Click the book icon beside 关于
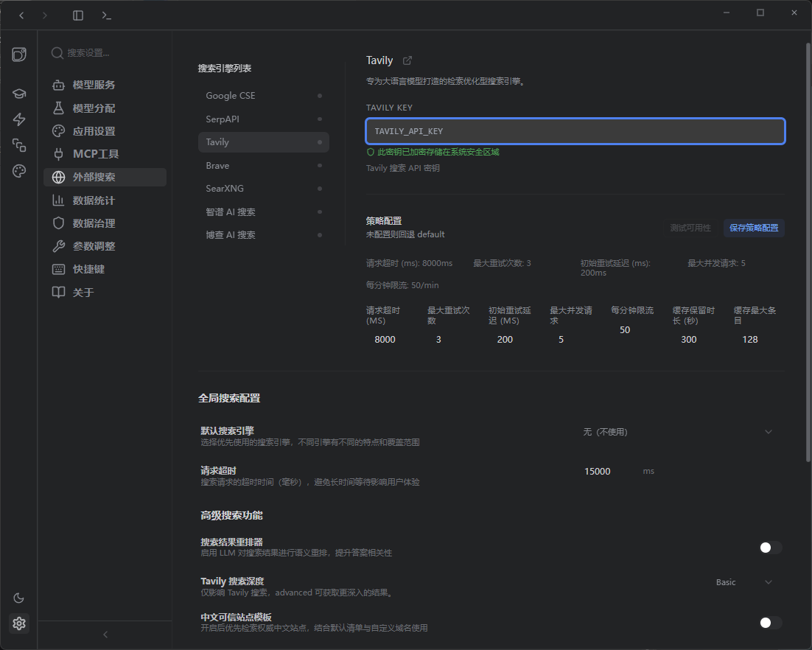This screenshot has width=812, height=650. (58, 292)
